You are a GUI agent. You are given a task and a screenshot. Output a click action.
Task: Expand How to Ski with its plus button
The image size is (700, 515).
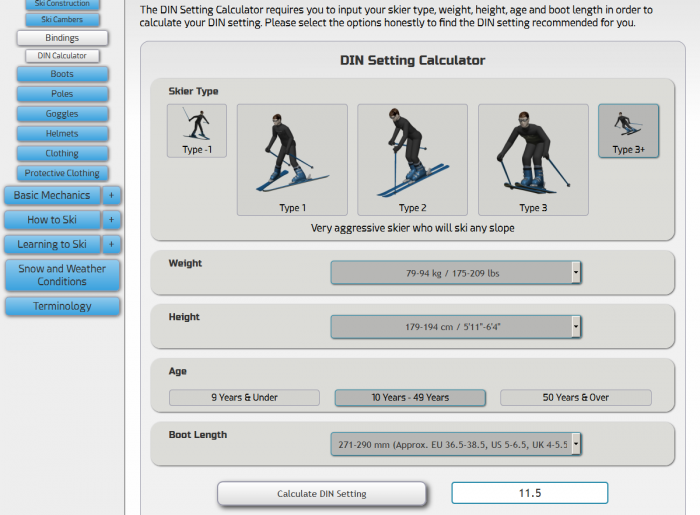(x=112, y=220)
